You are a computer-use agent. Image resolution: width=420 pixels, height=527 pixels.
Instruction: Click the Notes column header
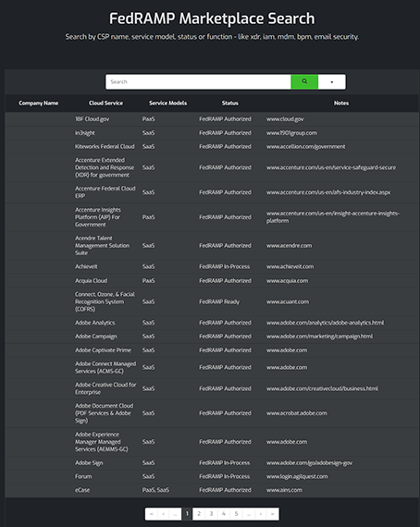[341, 103]
